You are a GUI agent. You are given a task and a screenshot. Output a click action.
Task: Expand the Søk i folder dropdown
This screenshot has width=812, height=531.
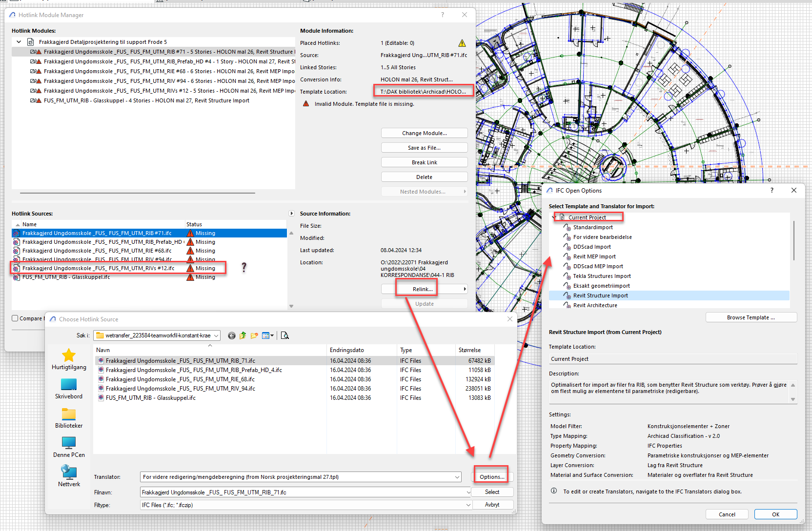tap(216, 335)
